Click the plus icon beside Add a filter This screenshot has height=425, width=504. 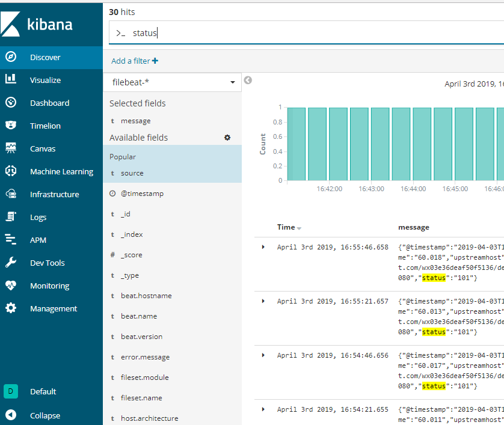155,61
